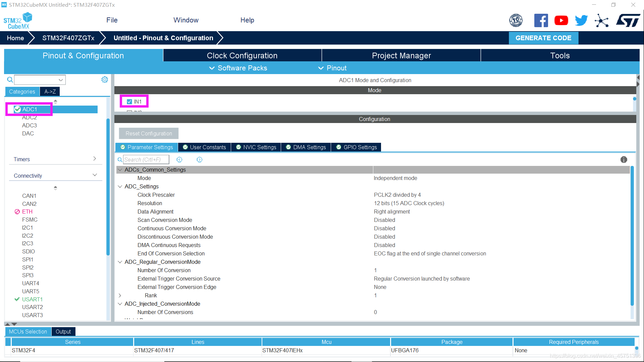Click the peripheral search magnifier icon
The width and height of the screenshot is (644, 362).
click(x=10, y=80)
